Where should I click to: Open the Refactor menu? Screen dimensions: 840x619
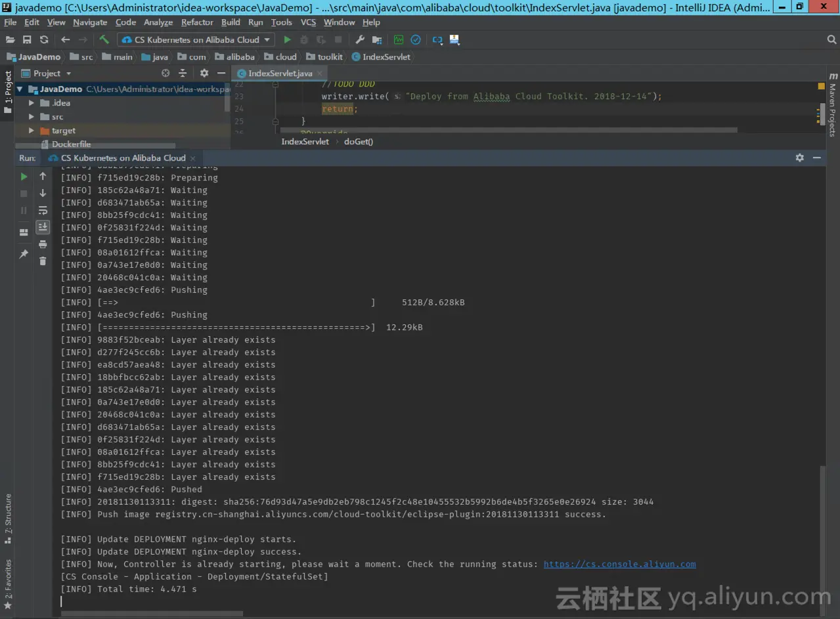click(x=197, y=22)
